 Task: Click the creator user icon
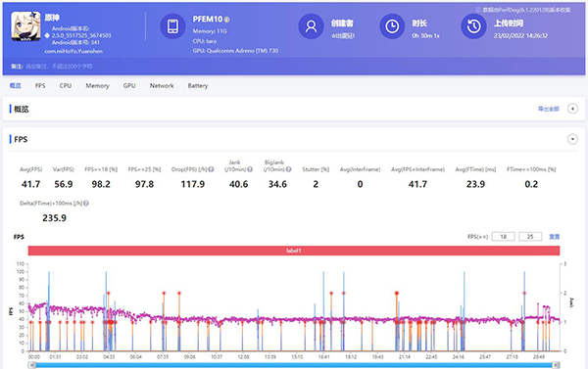311,26
